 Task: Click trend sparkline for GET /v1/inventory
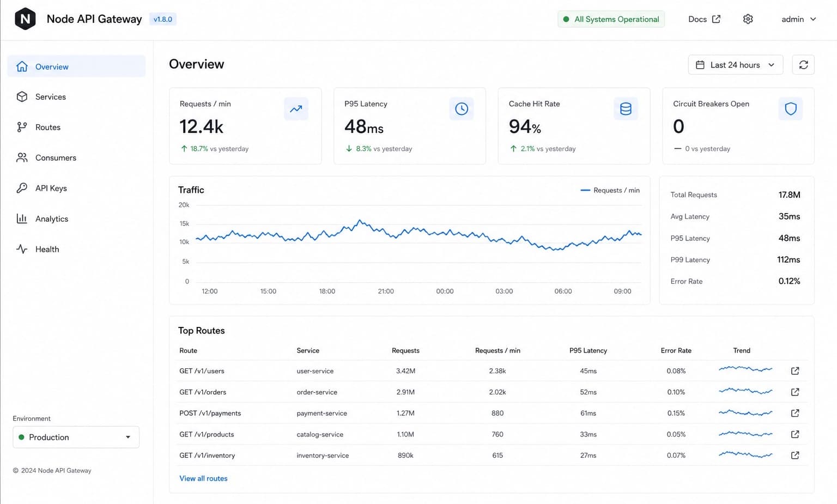click(x=745, y=454)
